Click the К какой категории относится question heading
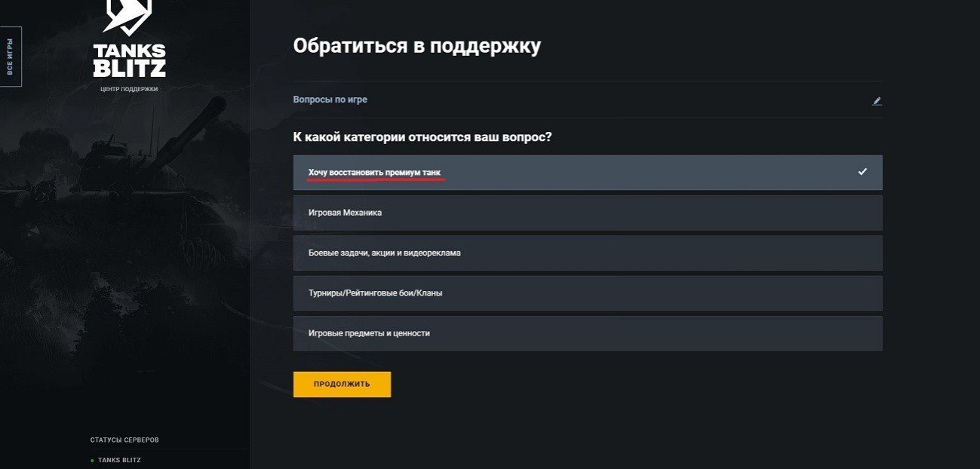980x469 pixels. coord(422,137)
